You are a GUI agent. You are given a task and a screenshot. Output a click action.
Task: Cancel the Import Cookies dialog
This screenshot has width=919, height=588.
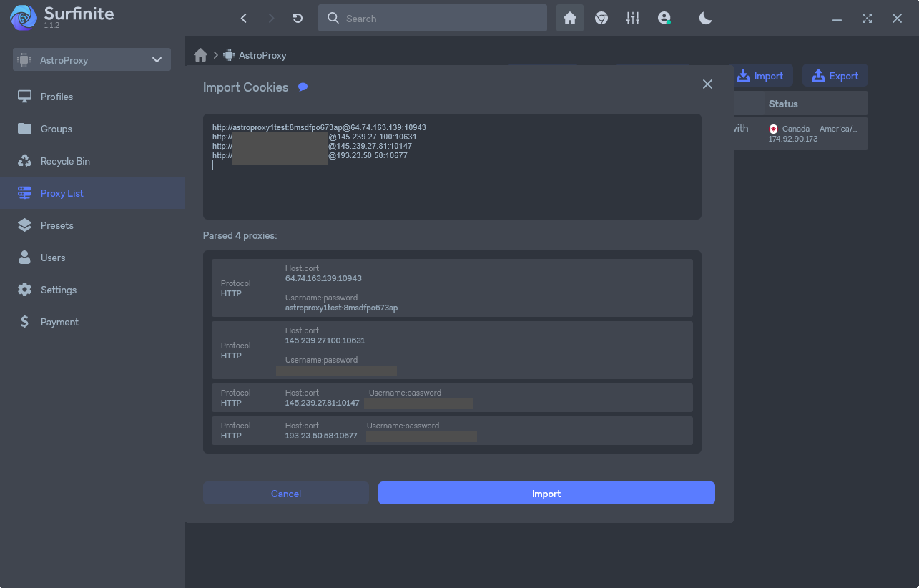(286, 494)
